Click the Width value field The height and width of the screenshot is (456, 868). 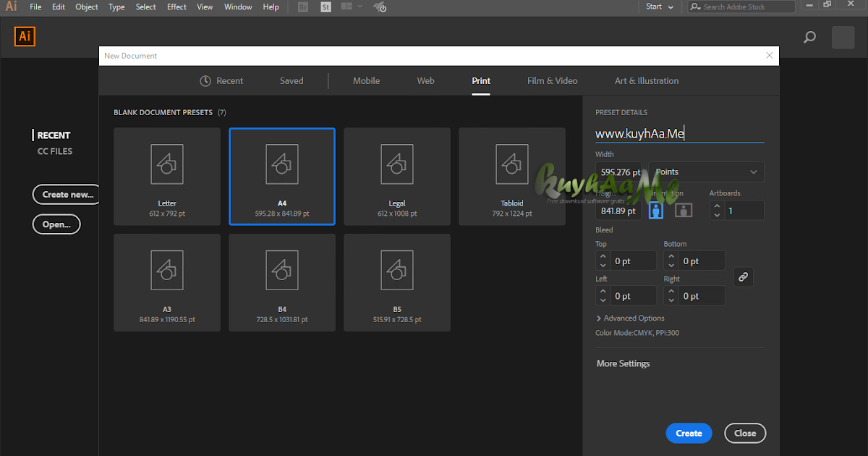pyautogui.click(x=618, y=172)
